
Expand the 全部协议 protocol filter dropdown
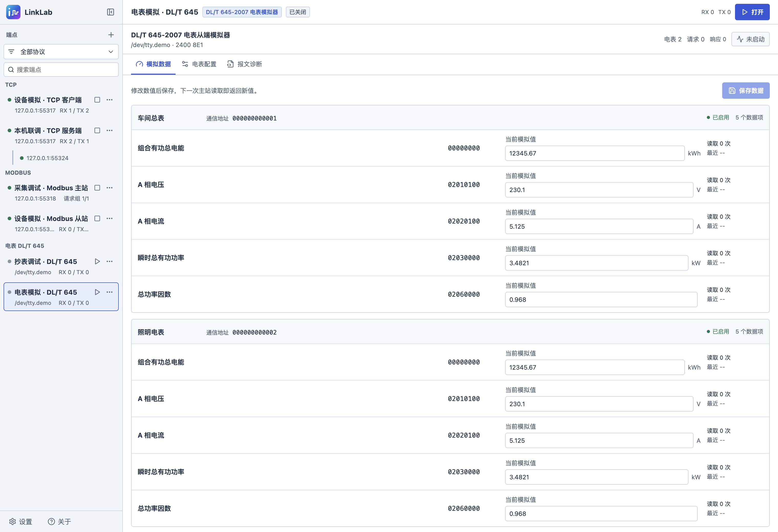pos(61,52)
